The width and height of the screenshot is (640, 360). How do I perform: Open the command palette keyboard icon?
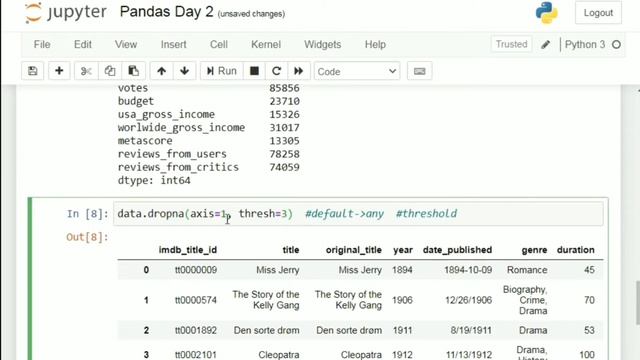(x=420, y=71)
